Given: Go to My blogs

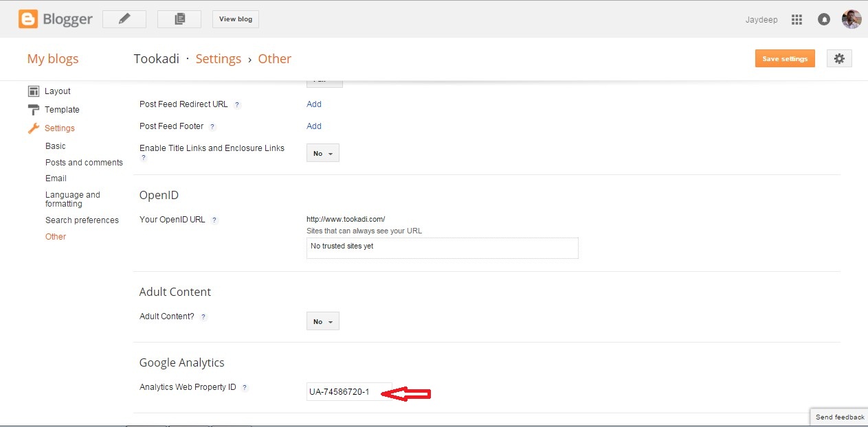Looking at the screenshot, I should [x=53, y=59].
